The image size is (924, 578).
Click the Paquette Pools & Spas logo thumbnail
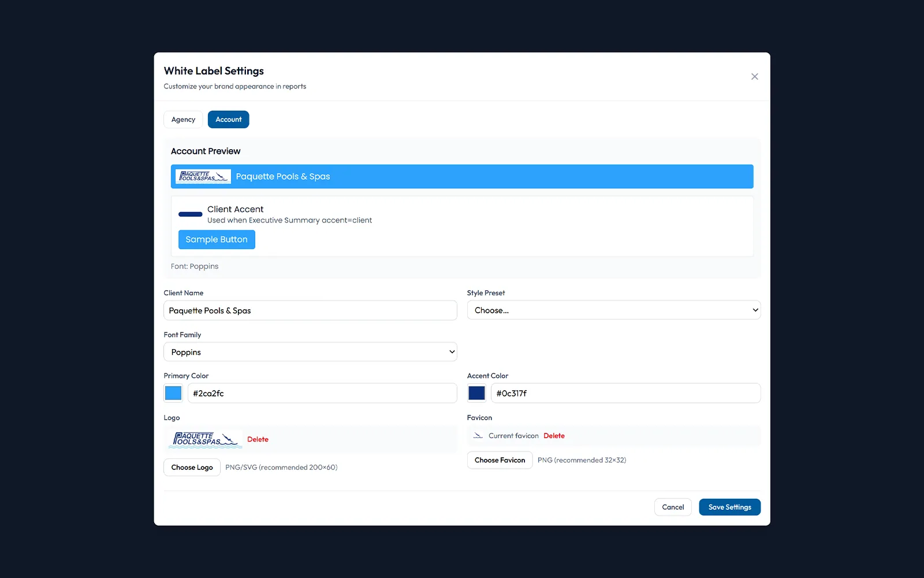click(204, 439)
